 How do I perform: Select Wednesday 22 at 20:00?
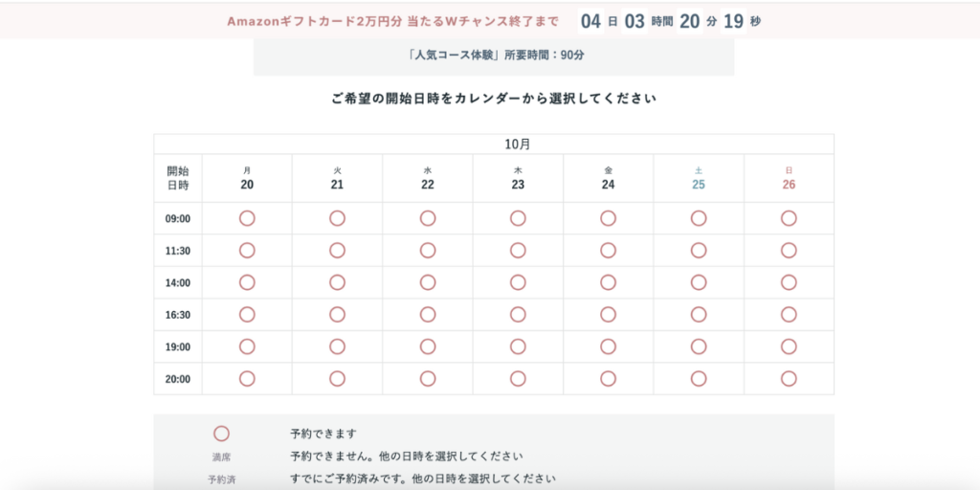tap(428, 378)
